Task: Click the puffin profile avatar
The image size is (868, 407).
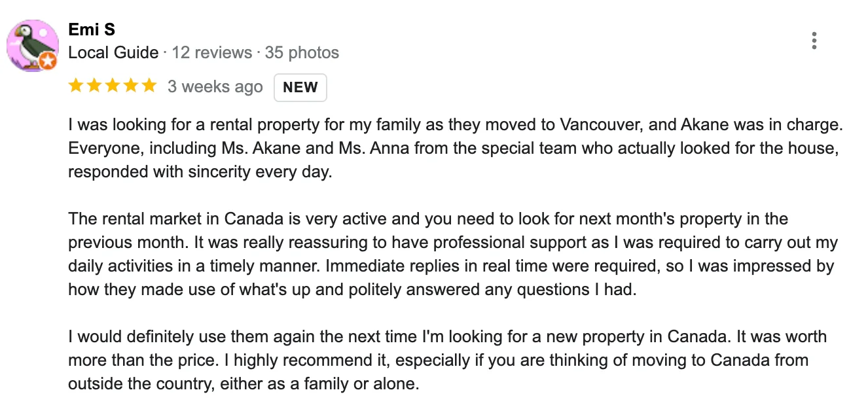Action: pos(31,44)
